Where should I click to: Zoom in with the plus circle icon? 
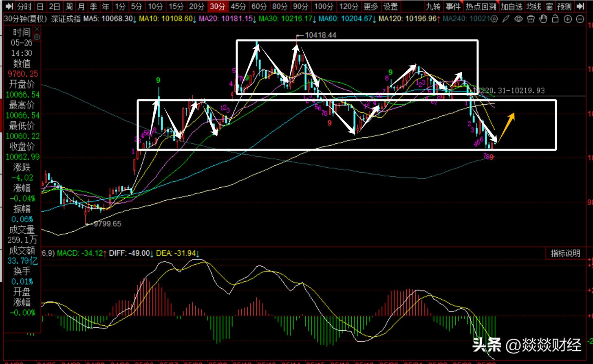tap(568, 20)
